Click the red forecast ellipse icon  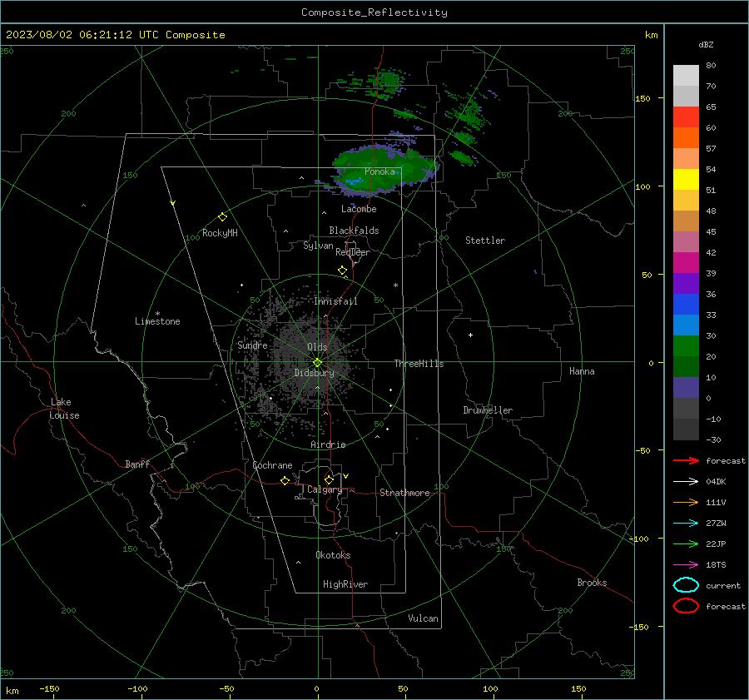[686, 606]
